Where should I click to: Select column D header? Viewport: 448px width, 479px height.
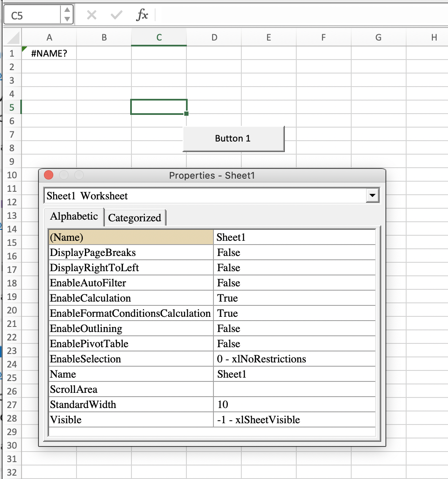click(214, 37)
